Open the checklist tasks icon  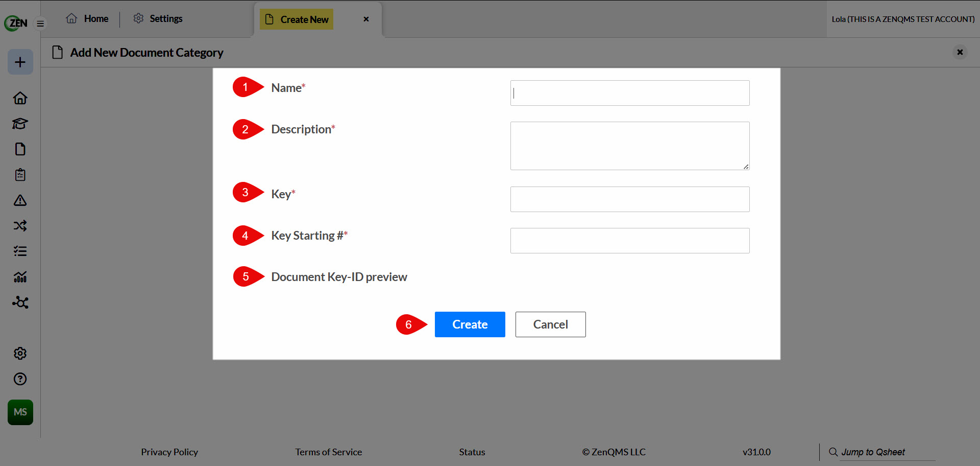20,251
